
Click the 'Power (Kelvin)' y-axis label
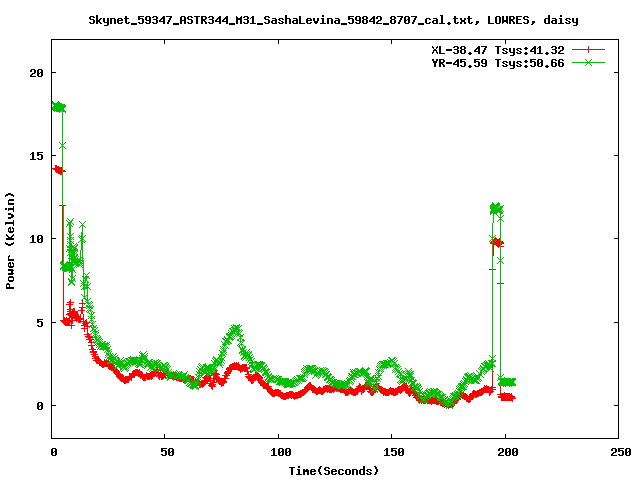[10, 241]
